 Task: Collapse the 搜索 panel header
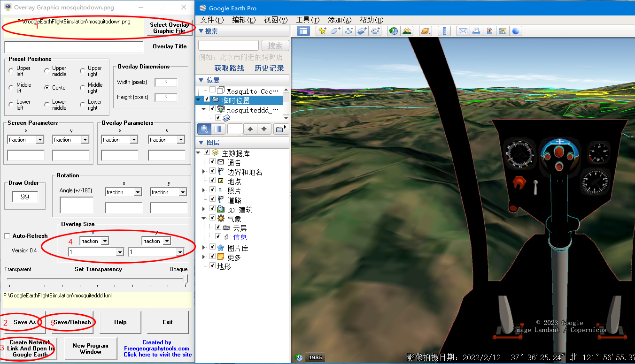click(x=243, y=31)
